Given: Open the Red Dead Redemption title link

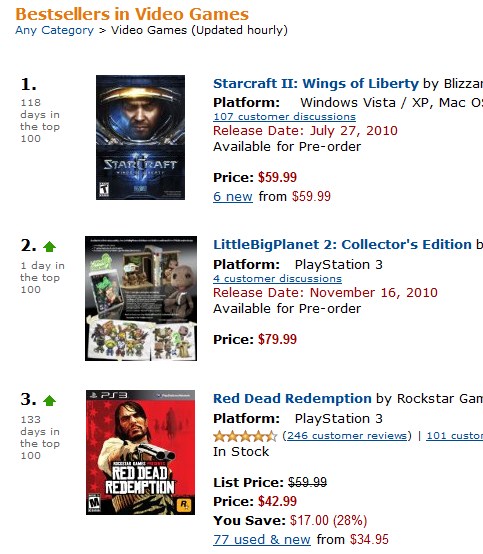Looking at the screenshot, I should click(292, 399).
